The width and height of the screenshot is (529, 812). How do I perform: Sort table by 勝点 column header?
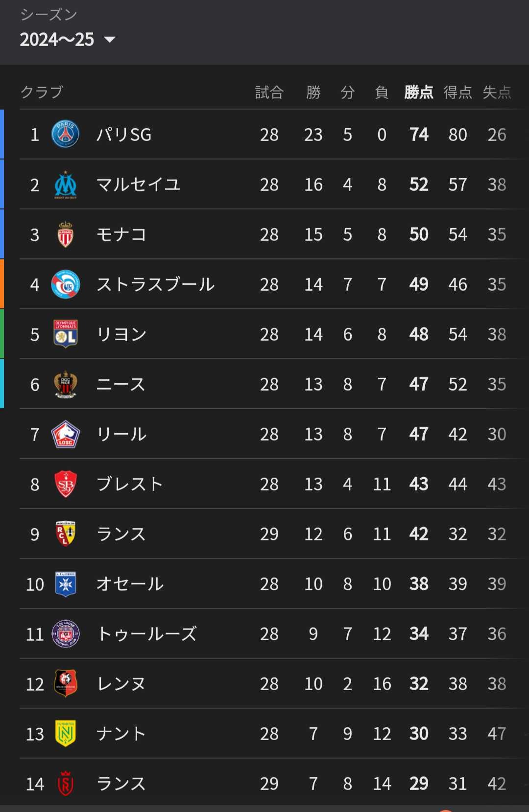tap(419, 92)
